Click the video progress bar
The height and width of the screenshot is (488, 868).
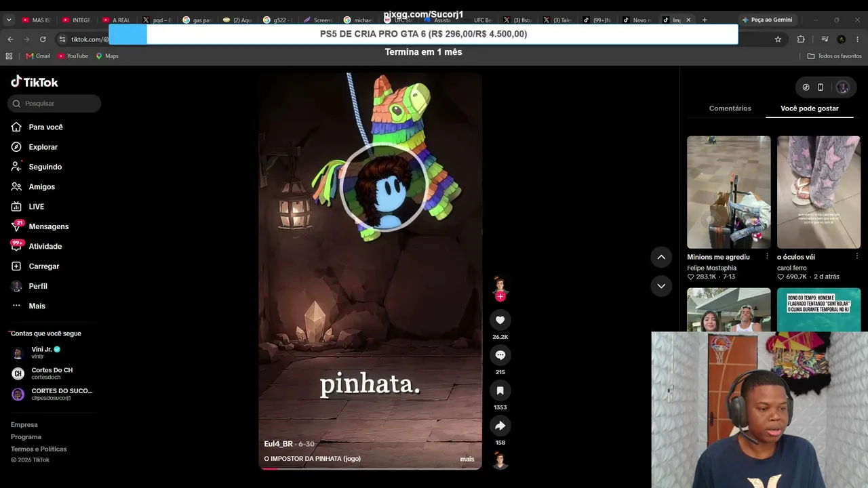[370, 468]
